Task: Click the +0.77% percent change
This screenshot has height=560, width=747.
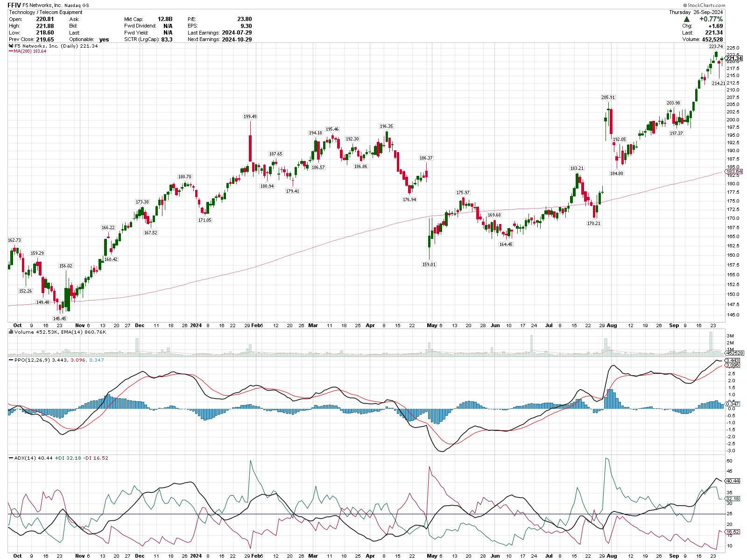Action: pyautogui.click(x=711, y=20)
